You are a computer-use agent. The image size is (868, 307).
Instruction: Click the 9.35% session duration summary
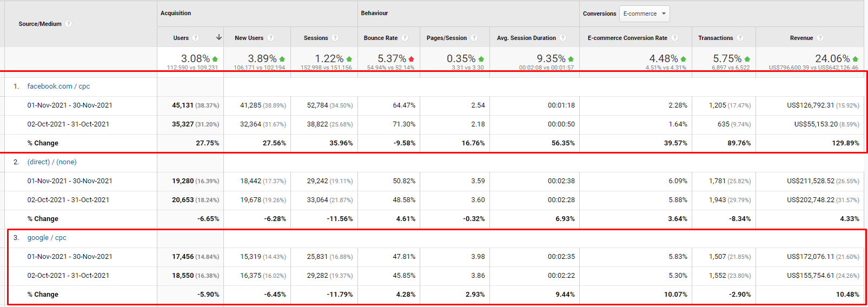[x=551, y=58]
